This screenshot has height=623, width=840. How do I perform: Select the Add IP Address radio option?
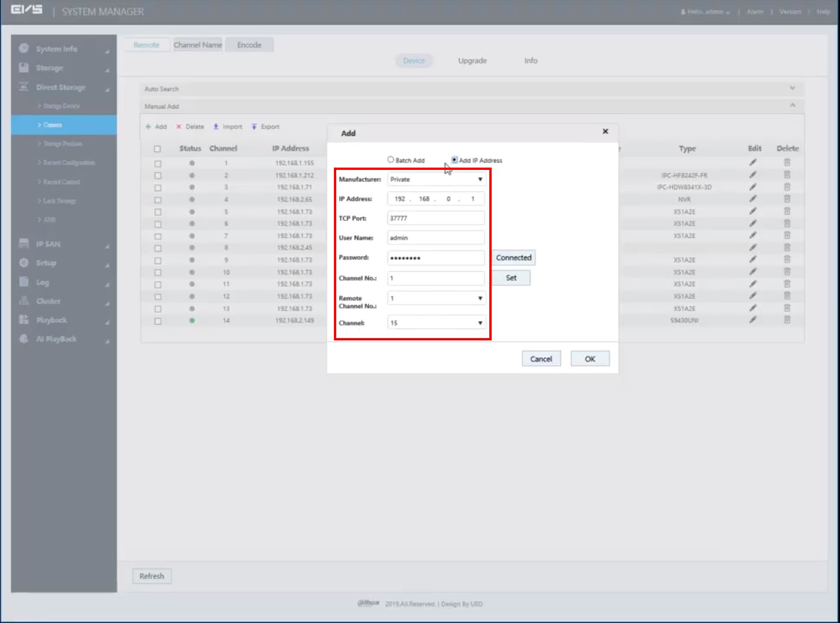454,160
